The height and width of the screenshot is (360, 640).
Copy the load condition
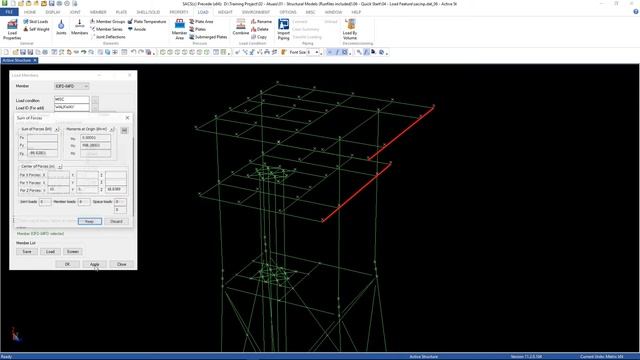coord(259,37)
